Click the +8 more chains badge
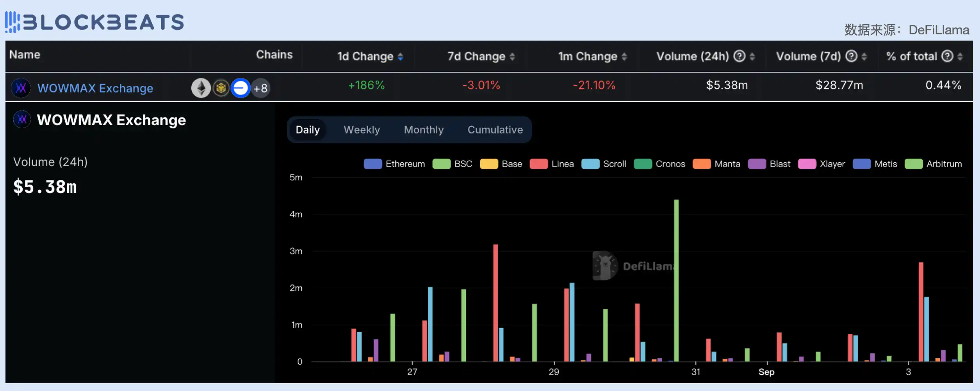980x391 pixels. (x=260, y=88)
